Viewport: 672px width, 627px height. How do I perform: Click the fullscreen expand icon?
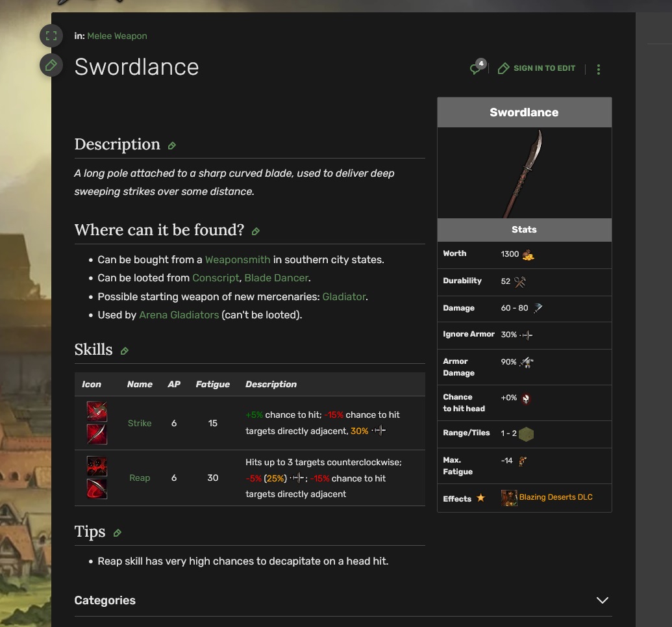tap(51, 35)
